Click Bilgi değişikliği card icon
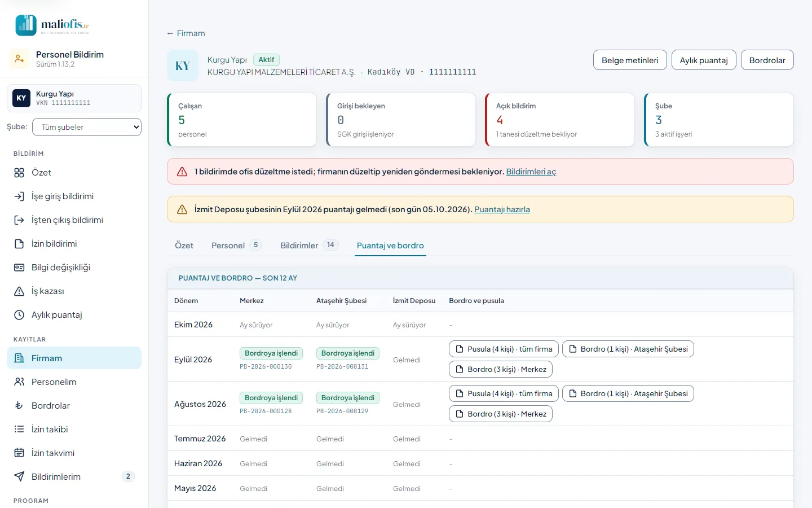812x508 pixels. point(19,268)
